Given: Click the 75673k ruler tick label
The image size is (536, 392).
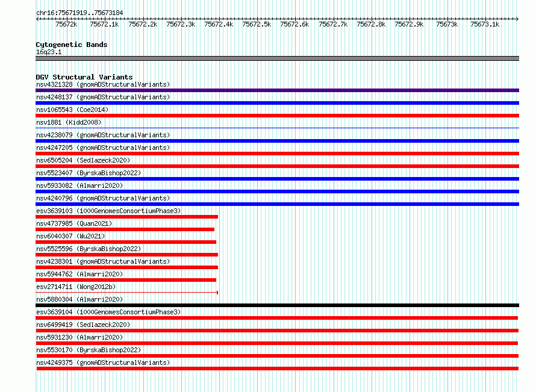Looking at the screenshot, I should [x=447, y=24].
